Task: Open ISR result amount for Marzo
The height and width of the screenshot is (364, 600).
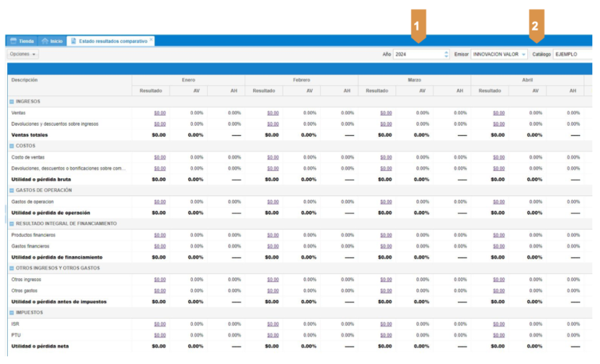Action: pyautogui.click(x=386, y=323)
